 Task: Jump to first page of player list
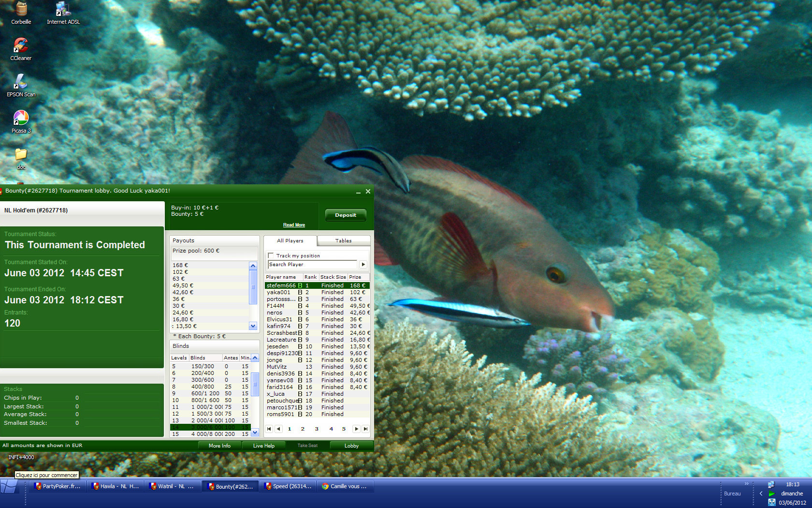coord(269,429)
